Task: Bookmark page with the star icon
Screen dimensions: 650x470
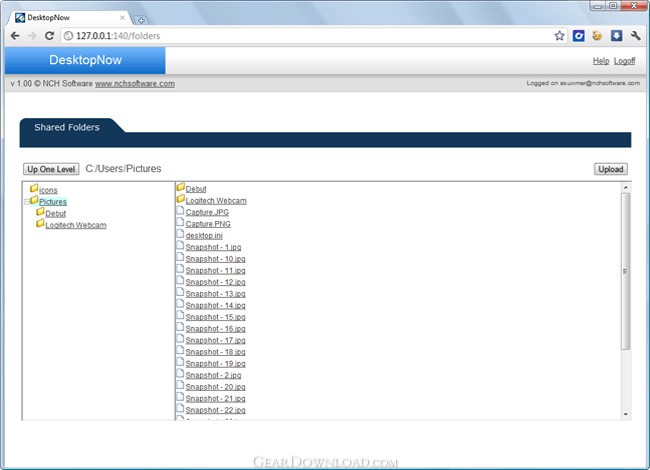Action: tap(559, 36)
